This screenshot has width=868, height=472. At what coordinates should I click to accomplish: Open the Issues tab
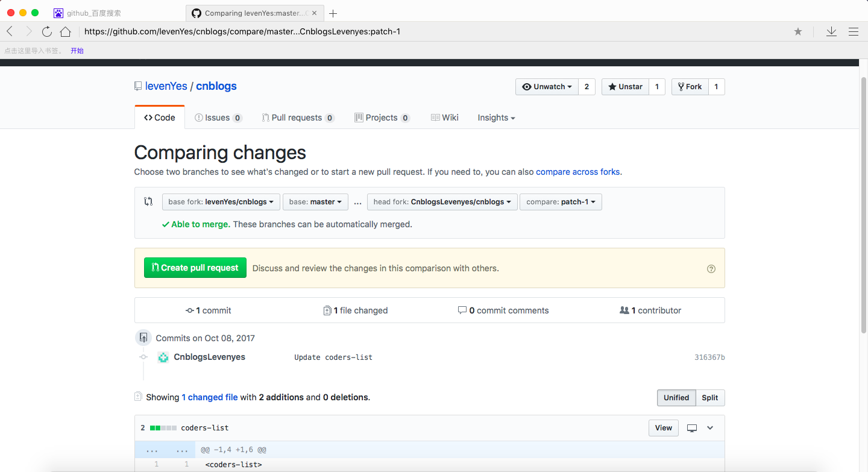pos(218,118)
